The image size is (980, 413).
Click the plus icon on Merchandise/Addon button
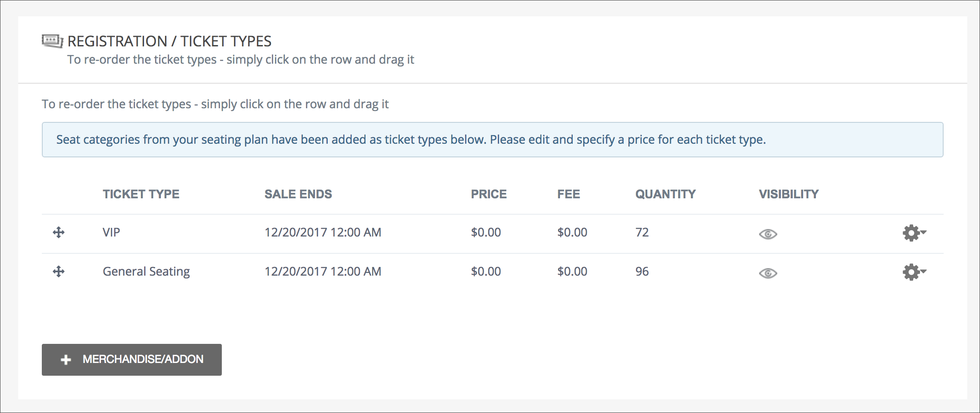click(66, 360)
